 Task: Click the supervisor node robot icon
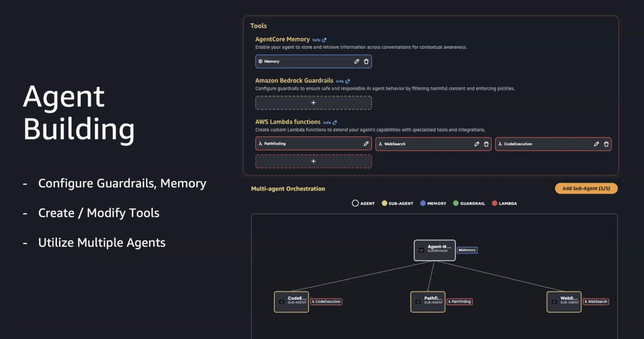point(421,250)
